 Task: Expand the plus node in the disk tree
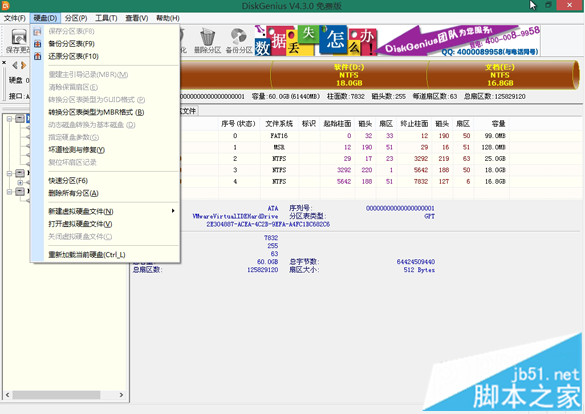point(20,182)
